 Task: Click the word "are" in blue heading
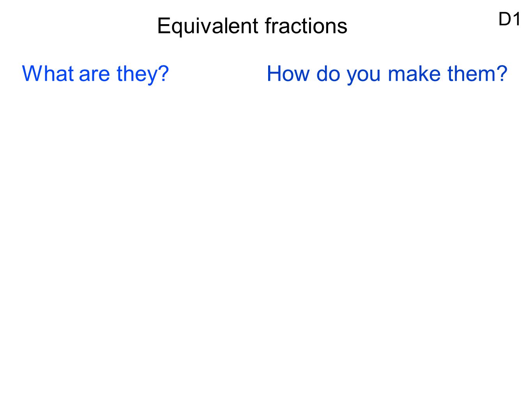click(95, 75)
